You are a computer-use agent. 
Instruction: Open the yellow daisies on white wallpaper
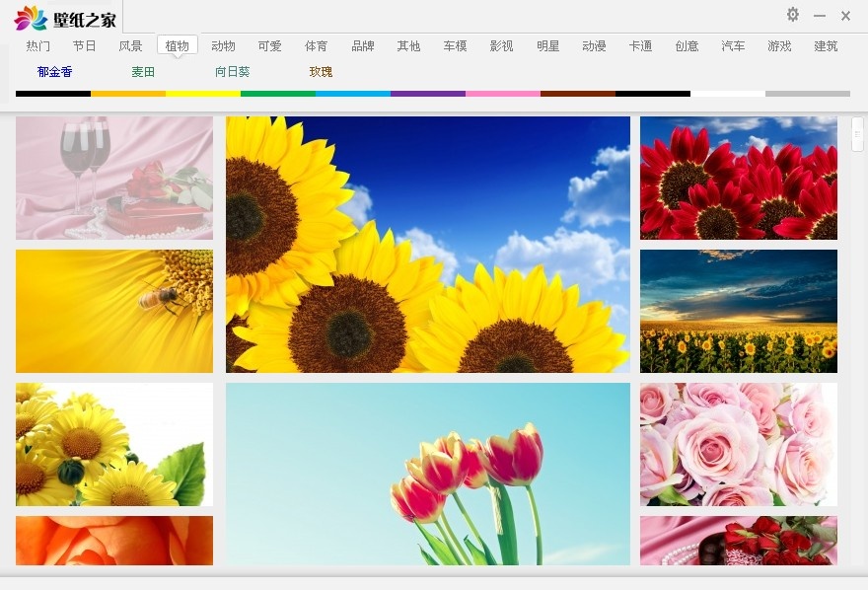114,444
